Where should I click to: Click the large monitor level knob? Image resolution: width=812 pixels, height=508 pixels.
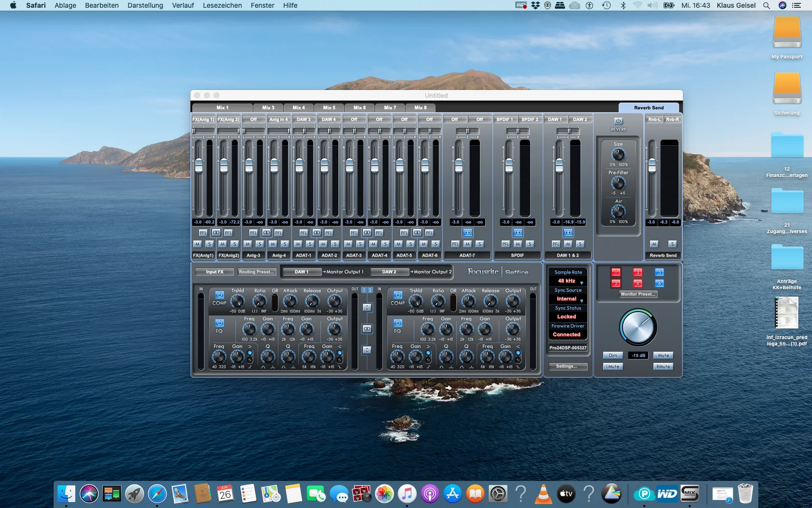pyautogui.click(x=638, y=328)
